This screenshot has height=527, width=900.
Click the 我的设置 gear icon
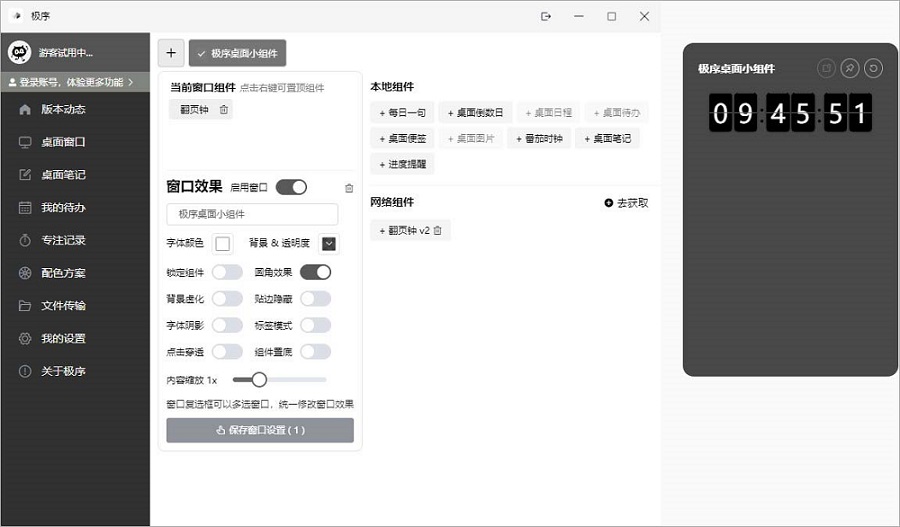click(x=25, y=338)
